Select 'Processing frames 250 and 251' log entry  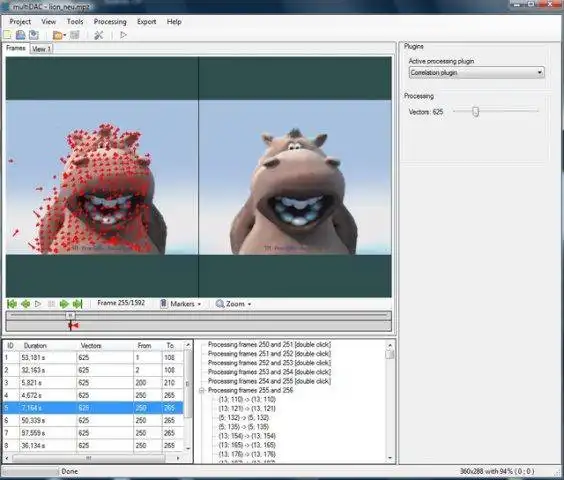(269, 345)
